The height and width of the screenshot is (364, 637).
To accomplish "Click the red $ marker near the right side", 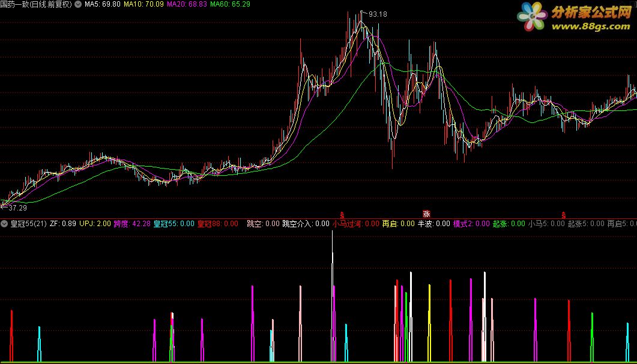I will [564, 215].
